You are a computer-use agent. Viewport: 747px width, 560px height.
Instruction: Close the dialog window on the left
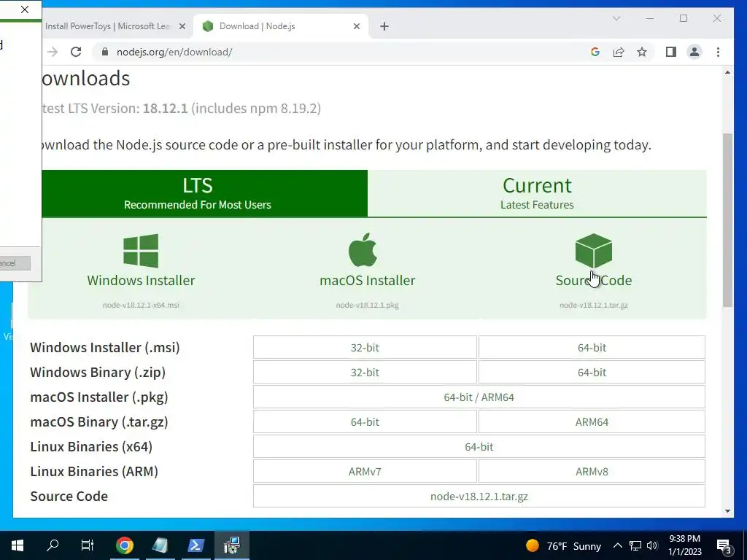[x=25, y=9]
